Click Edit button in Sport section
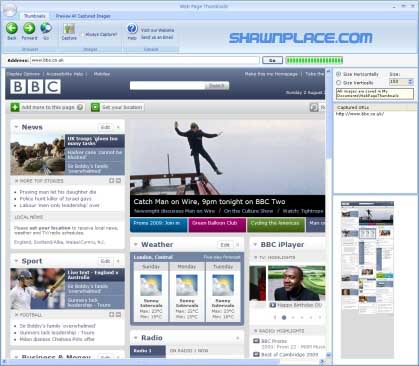419x366 pixels. tap(105, 261)
